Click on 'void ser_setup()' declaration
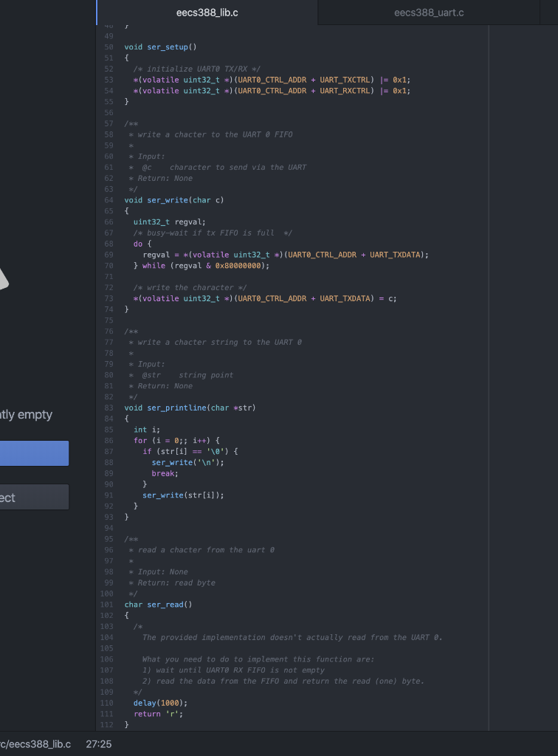The image size is (558, 756). pyautogui.click(x=160, y=47)
